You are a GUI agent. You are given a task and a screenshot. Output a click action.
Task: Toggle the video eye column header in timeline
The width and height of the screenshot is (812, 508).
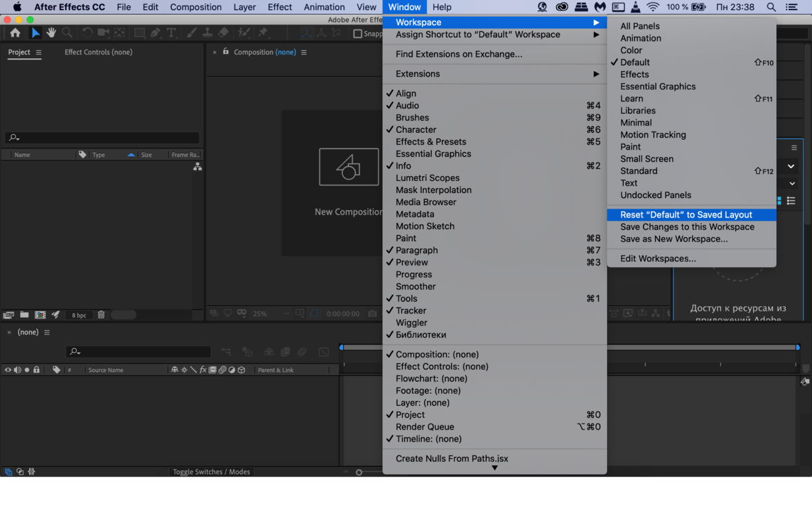8,370
